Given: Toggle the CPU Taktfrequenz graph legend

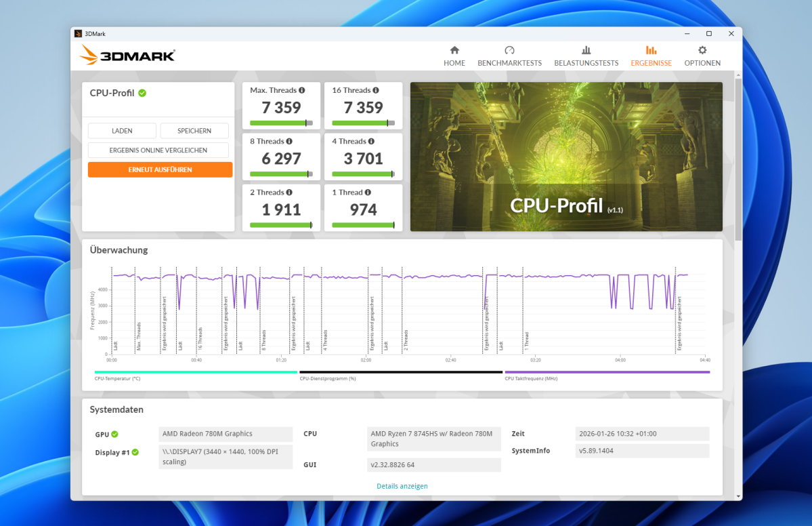Looking at the screenshot, I should 532,378.
